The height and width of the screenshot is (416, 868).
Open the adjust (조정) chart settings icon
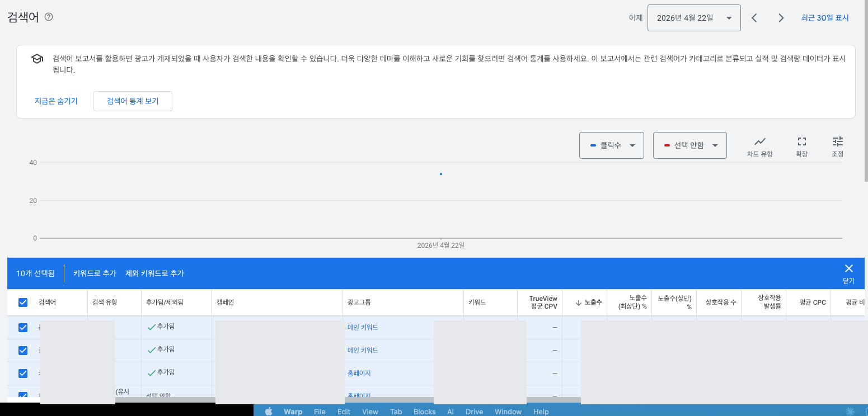pyautogui.click(x=837, y=145)
